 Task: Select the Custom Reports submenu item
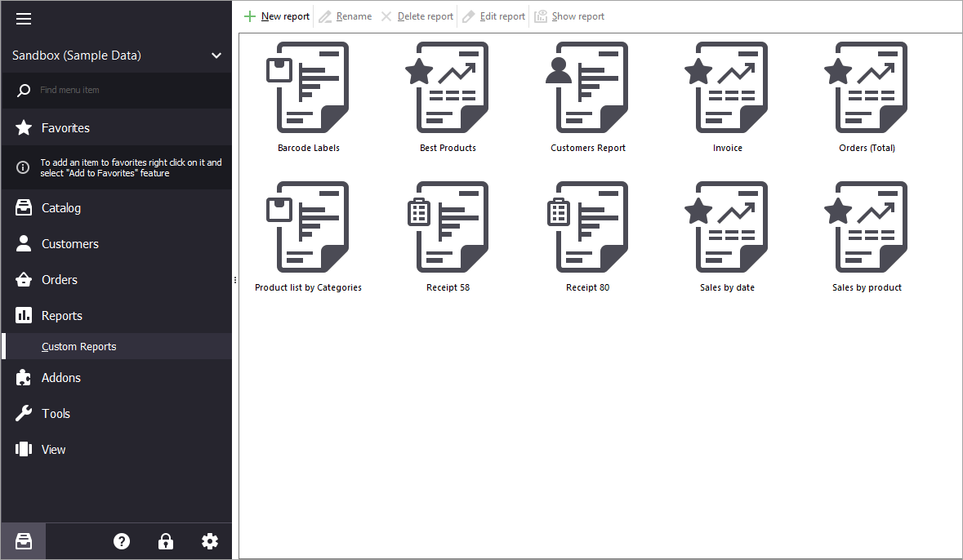point(79,347)
